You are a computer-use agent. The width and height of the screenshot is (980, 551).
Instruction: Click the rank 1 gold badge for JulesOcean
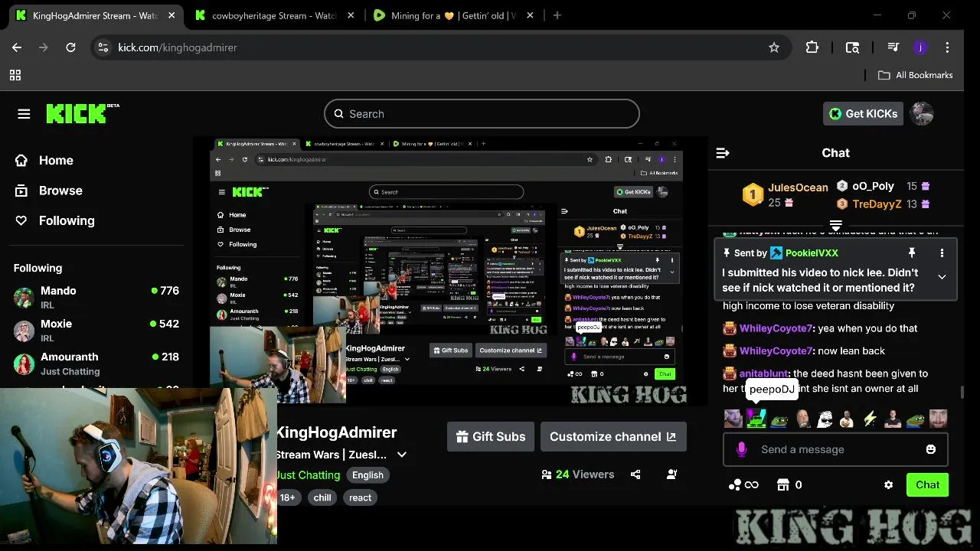(753, 194)
